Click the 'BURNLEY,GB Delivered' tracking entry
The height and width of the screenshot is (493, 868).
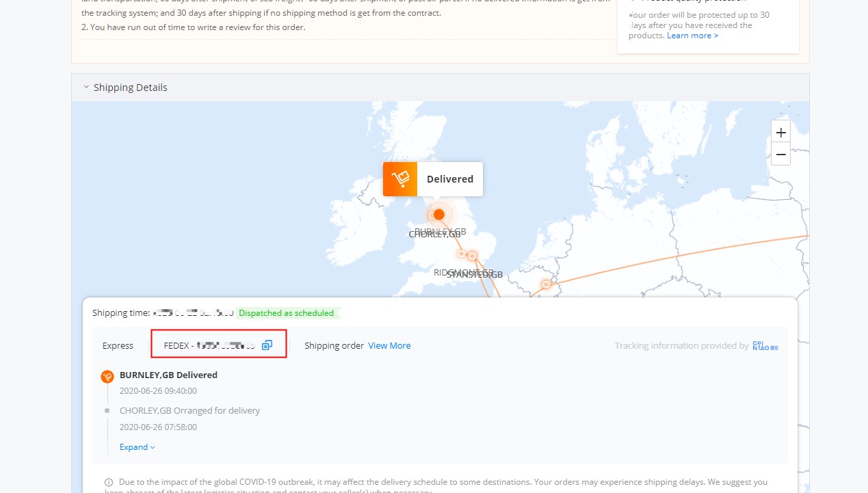tap(168, 375)
